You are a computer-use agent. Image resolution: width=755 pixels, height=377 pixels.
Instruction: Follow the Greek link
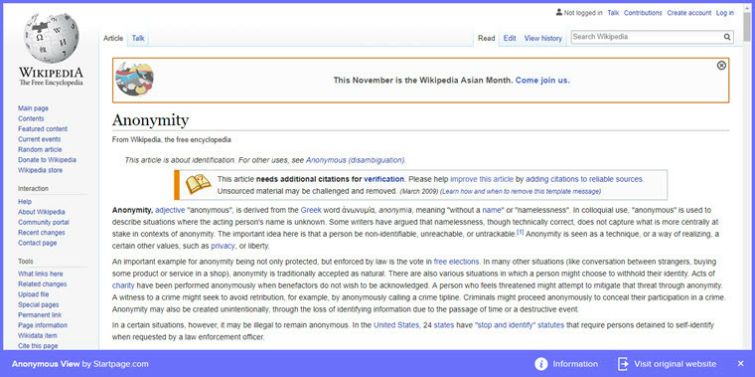(x=311, y=210)
